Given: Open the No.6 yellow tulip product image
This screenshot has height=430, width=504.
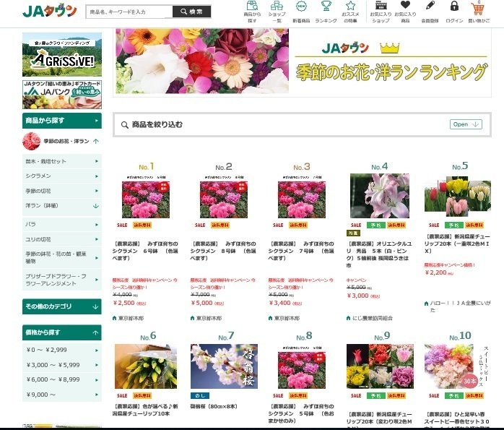Looking at the screenshot, I should (146, 366).
